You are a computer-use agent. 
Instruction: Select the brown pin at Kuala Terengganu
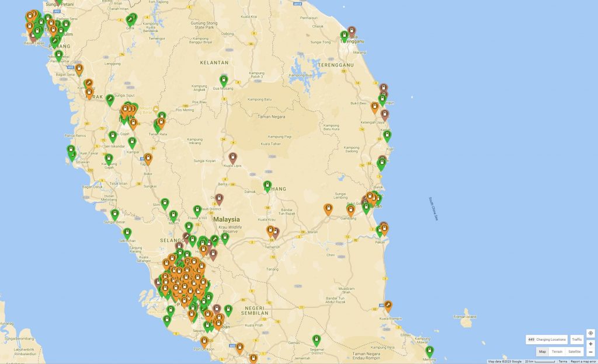352,31
